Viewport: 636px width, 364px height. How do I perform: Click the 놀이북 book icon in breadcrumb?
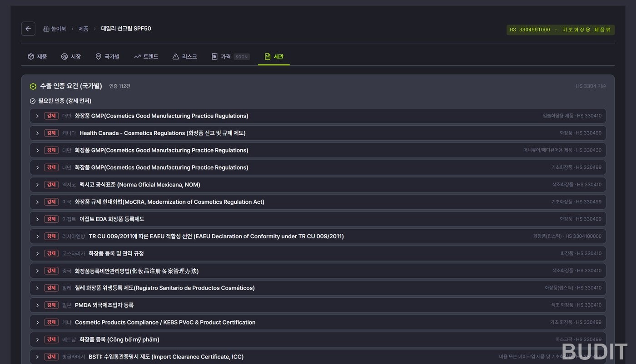(46, 29)
